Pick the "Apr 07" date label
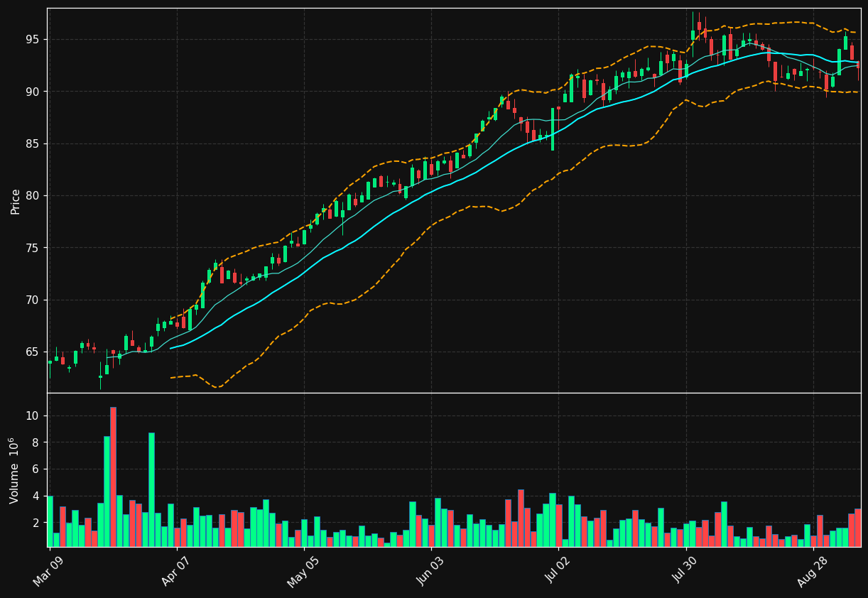Viewport: 868px width, 598px height. (x=175, y=570)
